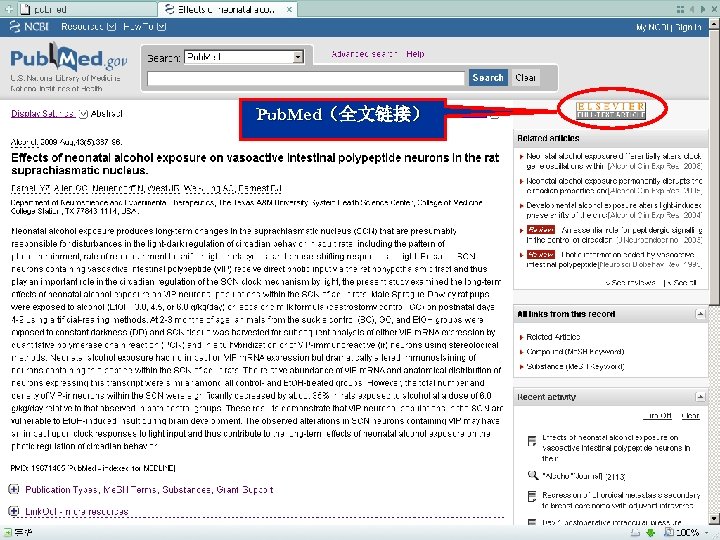The height and width of the screenshot is (540, 720).
Task: Click the scrollbar up arrow
Action: pos(714,24)
